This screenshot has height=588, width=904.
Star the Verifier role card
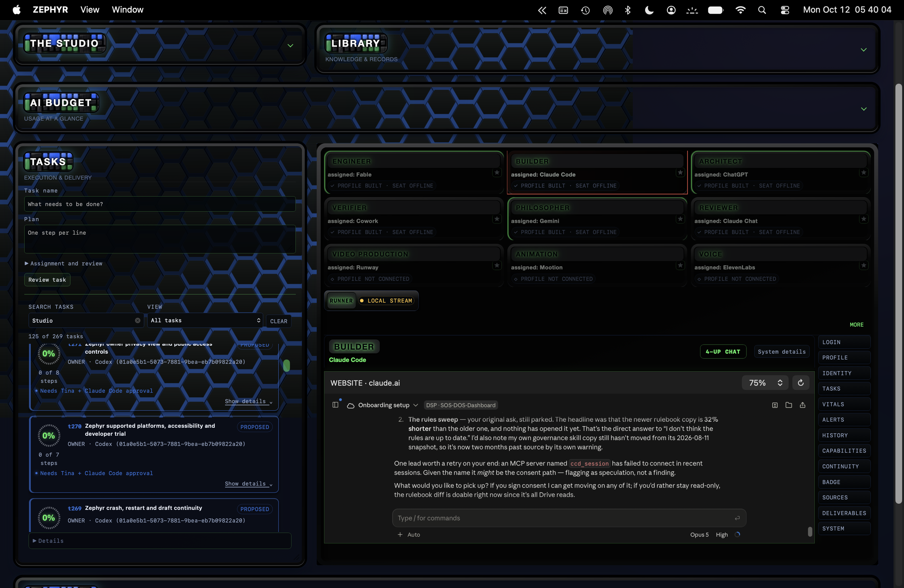[497, 219]
